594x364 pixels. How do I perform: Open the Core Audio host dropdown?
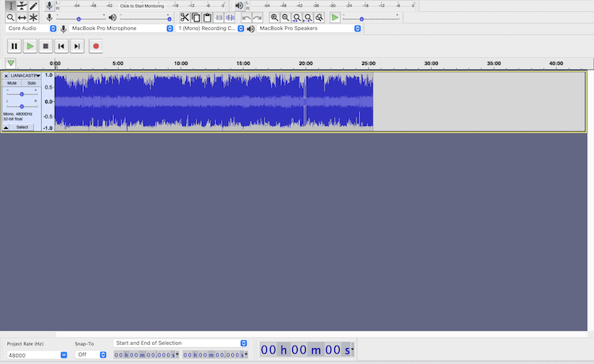pos(31,28)
